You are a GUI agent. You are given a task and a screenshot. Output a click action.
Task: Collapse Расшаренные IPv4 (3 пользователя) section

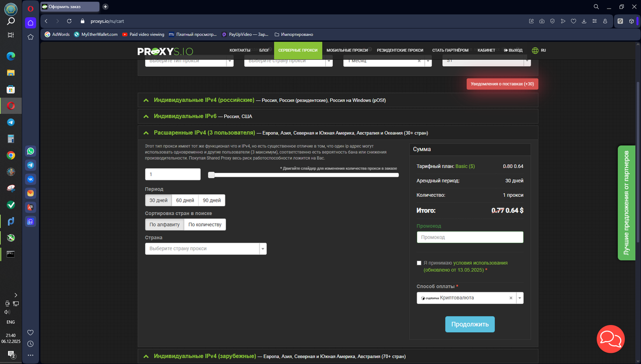pos(338,132)
